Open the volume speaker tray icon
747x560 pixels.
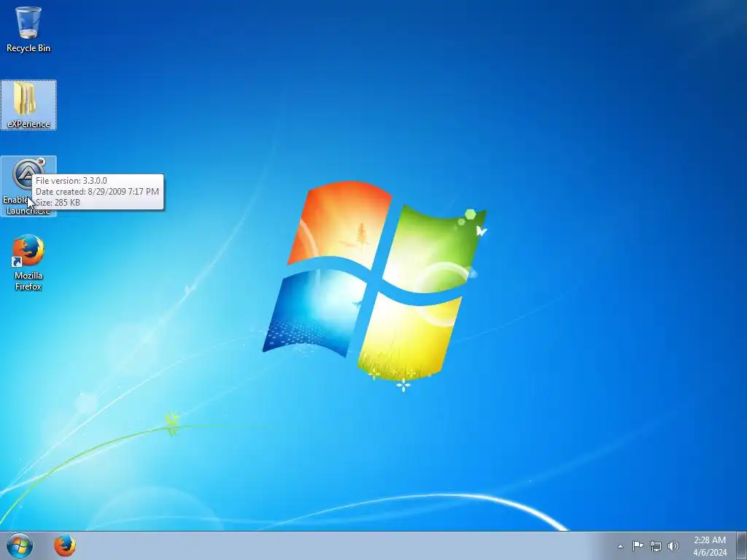pos(673,546)
